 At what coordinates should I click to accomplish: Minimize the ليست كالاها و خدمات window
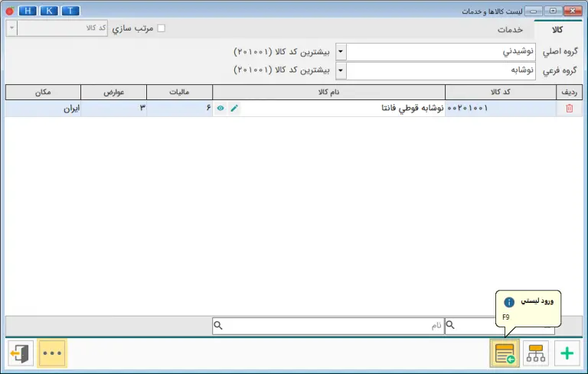[533, 11]
